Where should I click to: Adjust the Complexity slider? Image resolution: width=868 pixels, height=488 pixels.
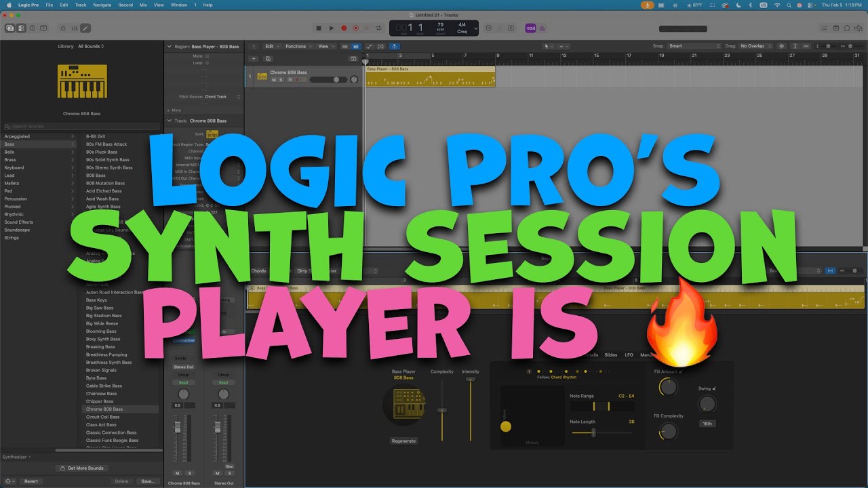click(442, 411)
